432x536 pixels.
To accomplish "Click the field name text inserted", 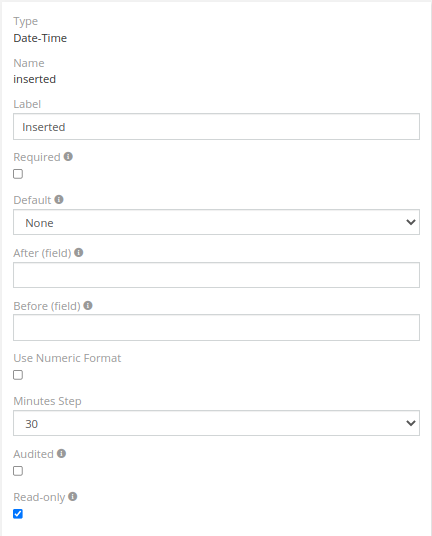I will (x=35, y=79).
